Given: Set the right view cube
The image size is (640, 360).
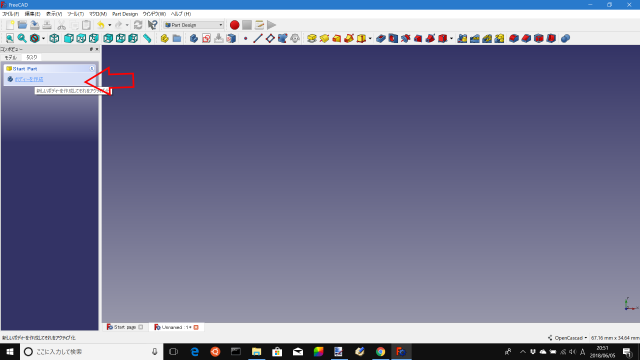Looking at the screenshot, I should [93, 38].
